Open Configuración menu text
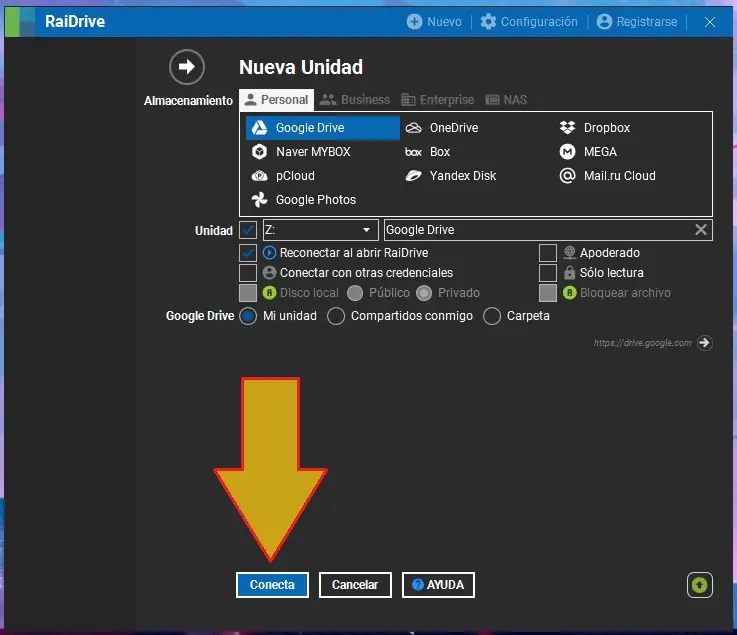The height and width of the screenshot is (635, 737). pos(539,22)
